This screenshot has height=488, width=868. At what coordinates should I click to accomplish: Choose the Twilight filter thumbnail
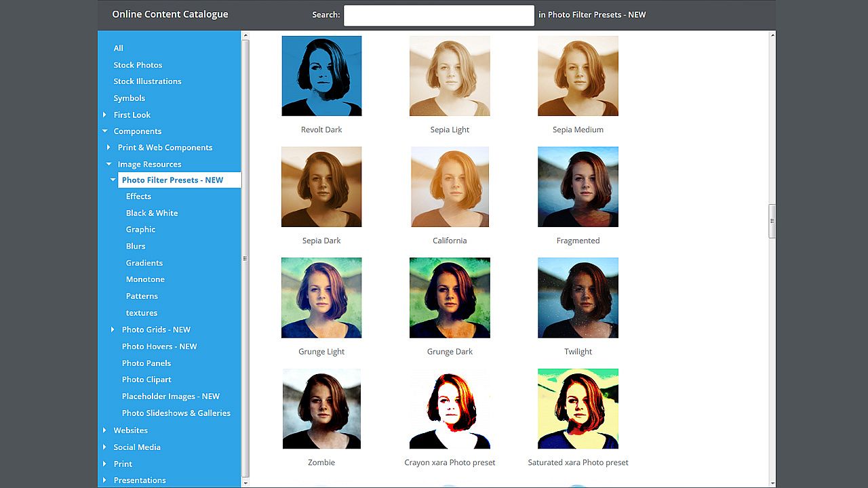point(578,298)
